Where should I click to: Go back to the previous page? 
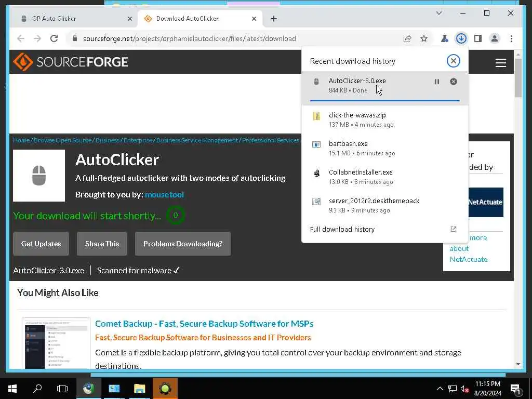tap(21, 38)
